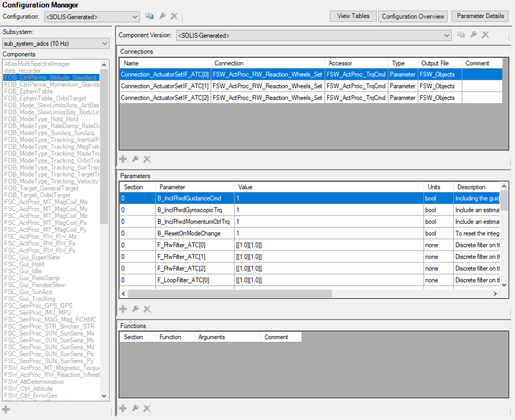Open the Component Version dropdown
The width and height of the screenshot is (515, 420).
(x=447, y=36)
